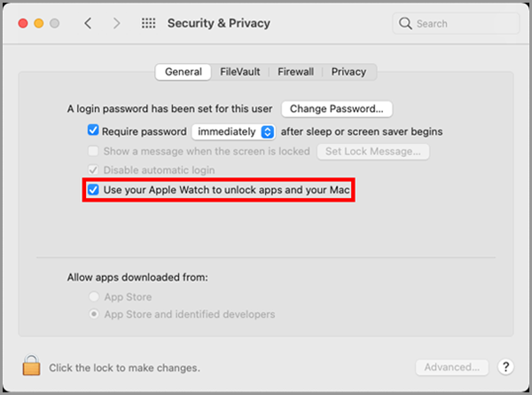Toggle Disable automatic login checkbox
Image resolution: width=532 pixels, height=395 pixels.
(93, 170)
